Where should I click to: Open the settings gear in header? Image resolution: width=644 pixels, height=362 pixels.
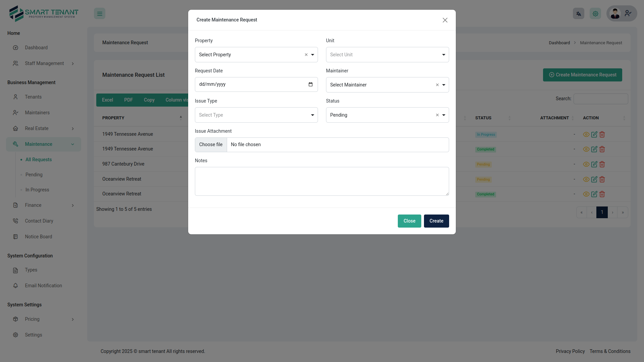(595, 13)
